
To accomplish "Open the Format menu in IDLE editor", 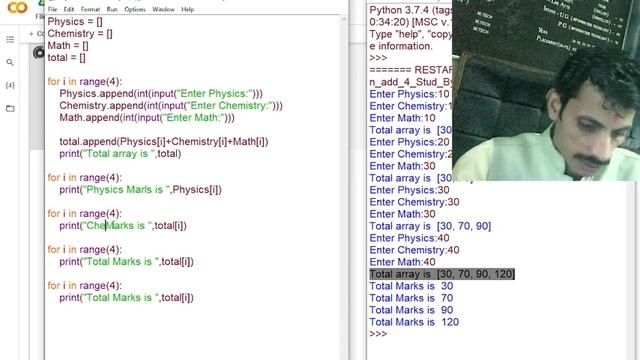I will point(90,9).
